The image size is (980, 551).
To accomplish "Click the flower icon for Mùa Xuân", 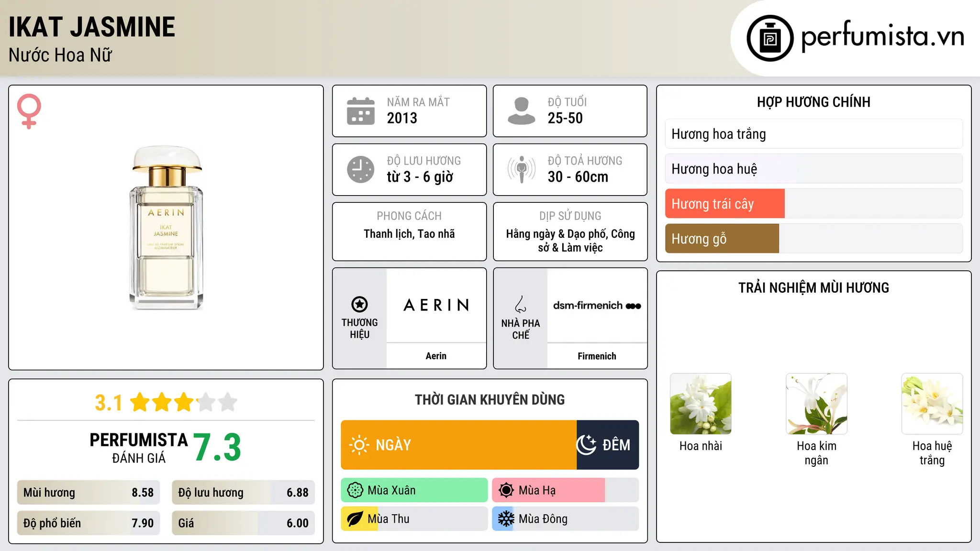I will (x=355, y=490).
